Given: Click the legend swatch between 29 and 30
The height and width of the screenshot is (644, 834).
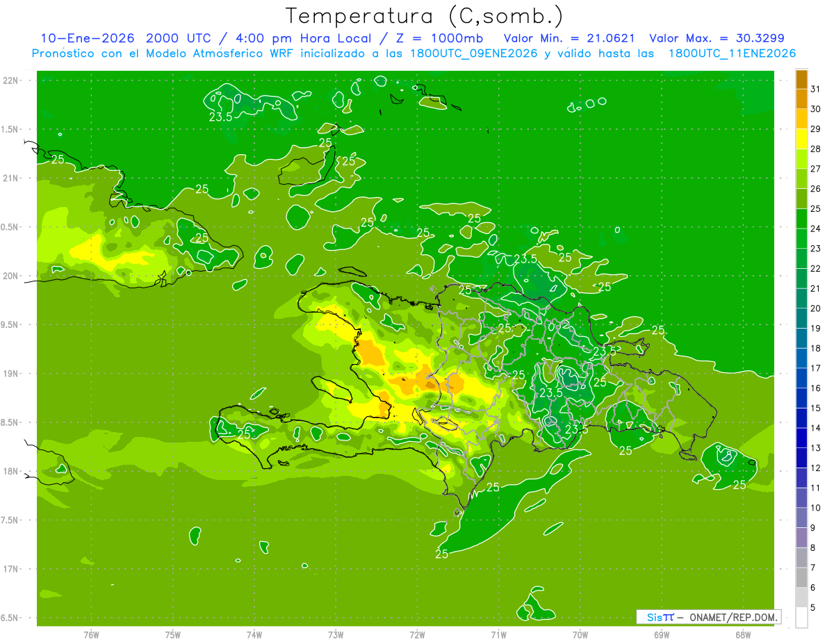Looking at the screenshot, I should point(801,119).
